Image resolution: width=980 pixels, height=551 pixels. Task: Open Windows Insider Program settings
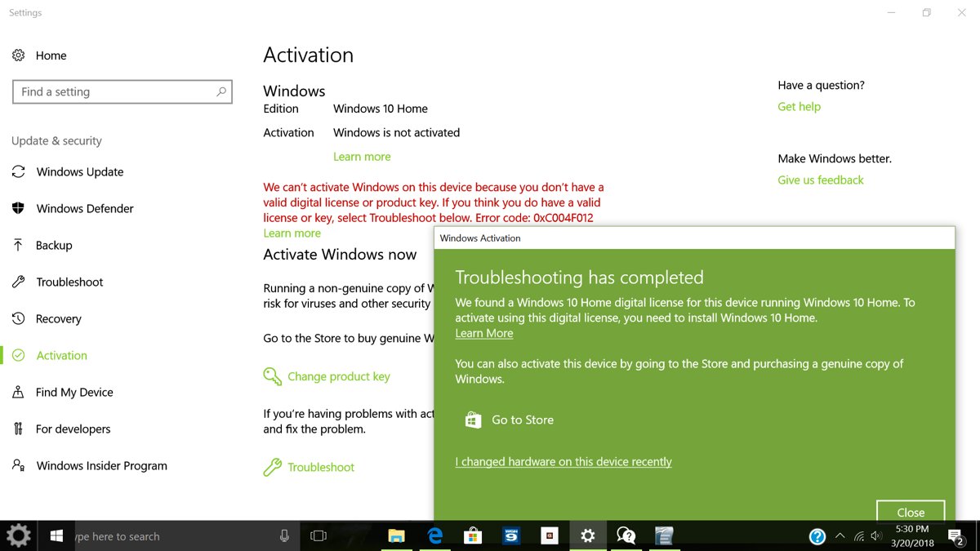point(101,465)
